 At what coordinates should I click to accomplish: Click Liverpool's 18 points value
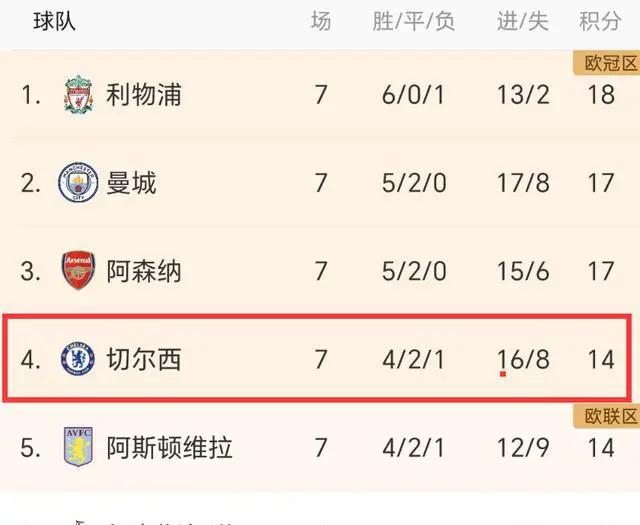[601, 95]
